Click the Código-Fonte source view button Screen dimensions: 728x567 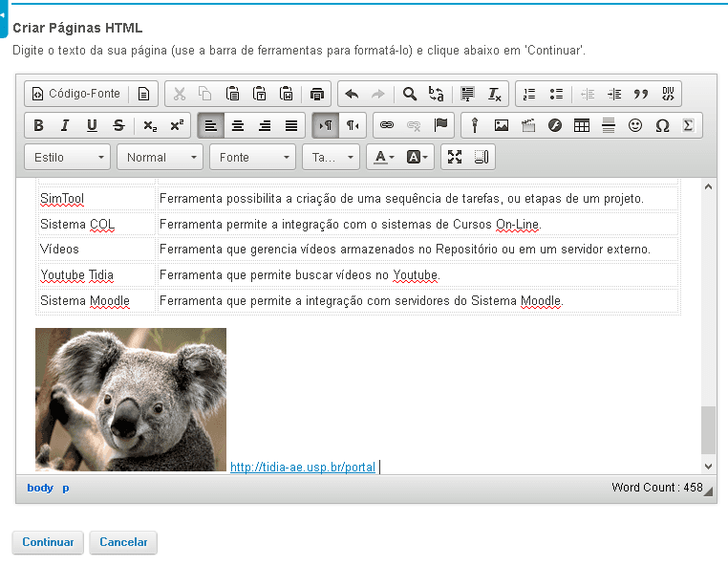(x=76, y=94)
